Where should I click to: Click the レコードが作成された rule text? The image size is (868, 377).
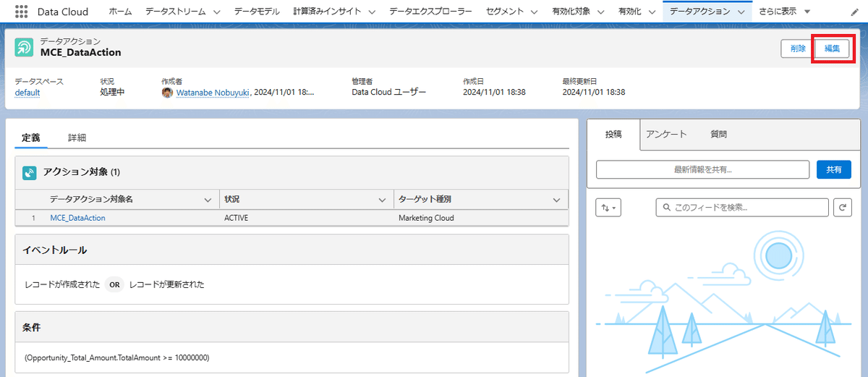click(x=62, y=284)
